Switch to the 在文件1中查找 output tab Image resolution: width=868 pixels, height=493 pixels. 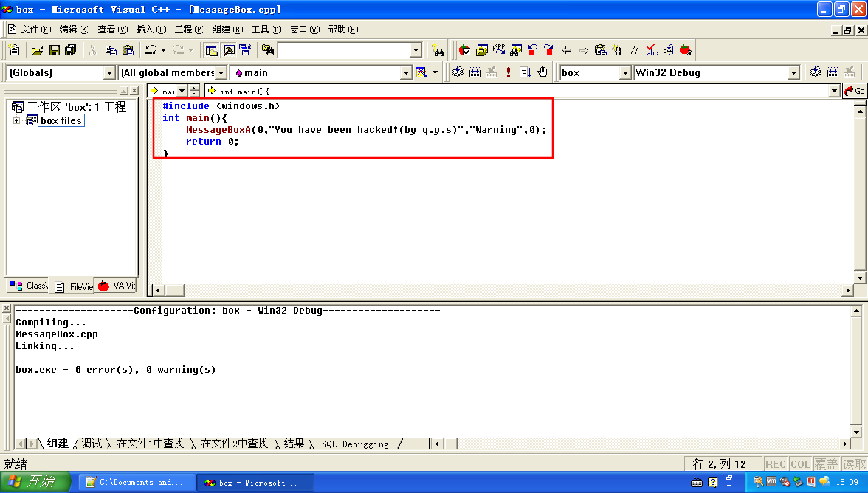pyautogui.click(x=150, y=444)
